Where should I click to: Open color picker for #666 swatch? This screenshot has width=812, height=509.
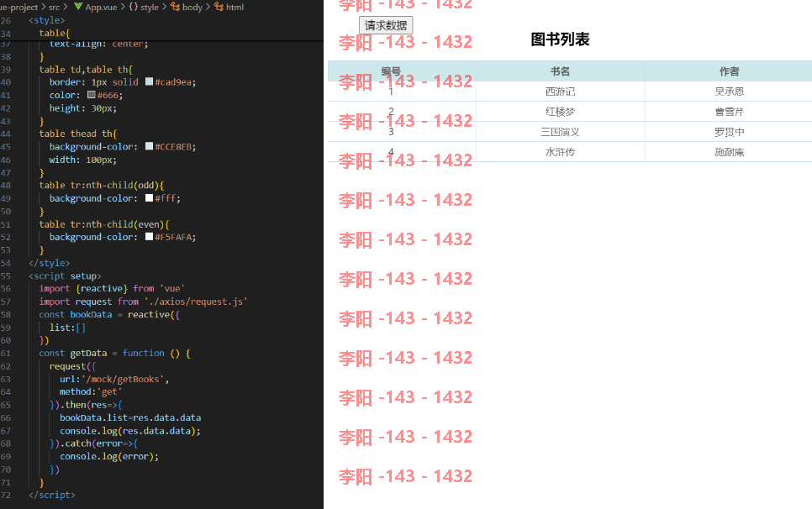pyautogui.click(x=92, y=95)
